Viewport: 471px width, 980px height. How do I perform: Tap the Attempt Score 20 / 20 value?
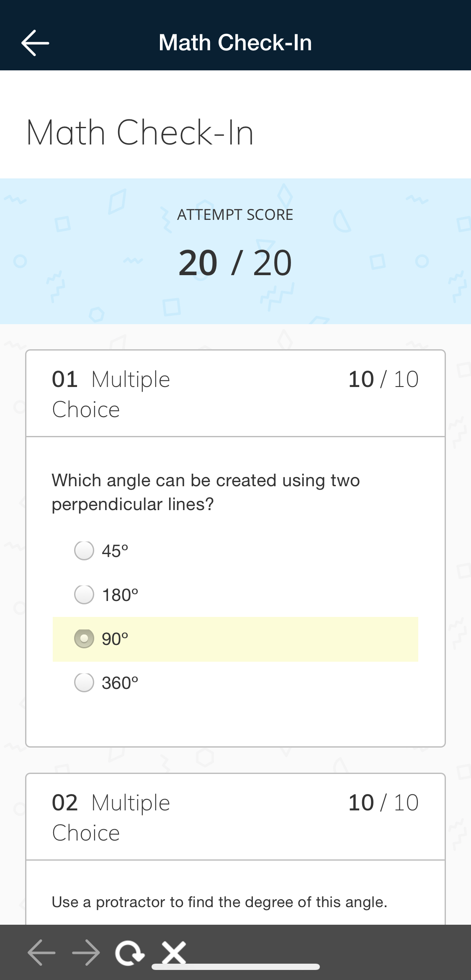(x=235, y=263)
